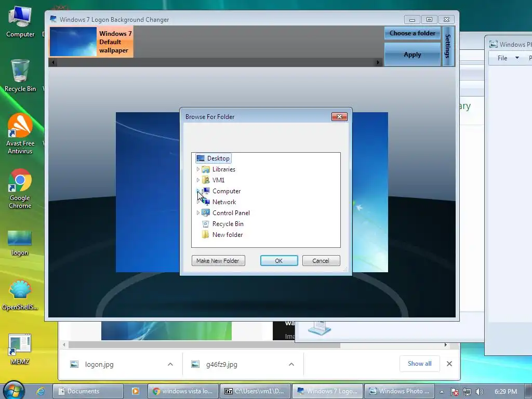Image resolution: width=532 pixels, height=399 pixels.
Task: Launch Google Chrome desktop shortcut
Action: [x=20, y=189]
